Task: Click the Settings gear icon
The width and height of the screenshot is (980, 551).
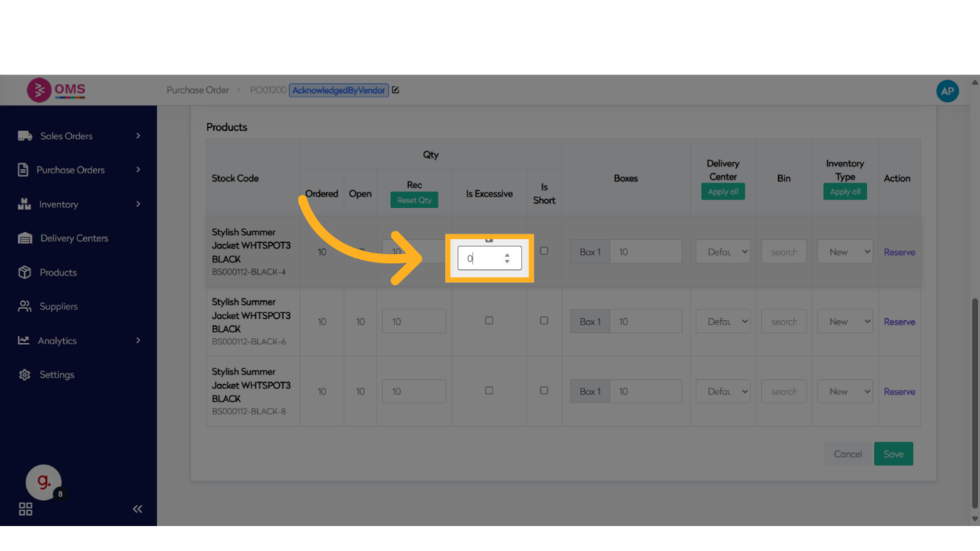Action: pos(25,375)
